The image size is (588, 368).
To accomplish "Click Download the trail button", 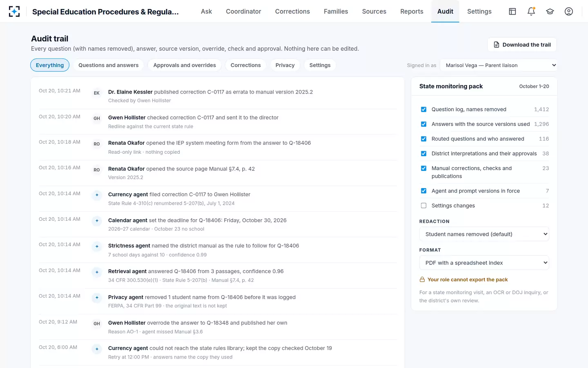I will click(522, 45).
